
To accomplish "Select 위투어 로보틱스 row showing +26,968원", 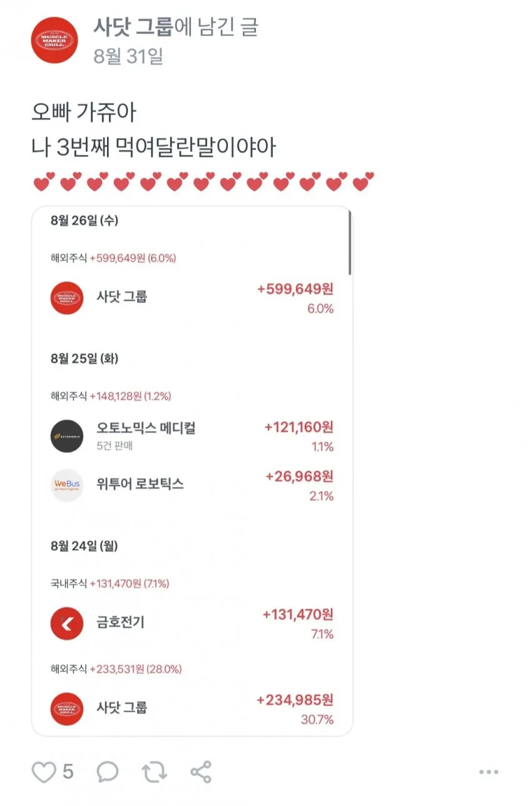I will point(192,485).
